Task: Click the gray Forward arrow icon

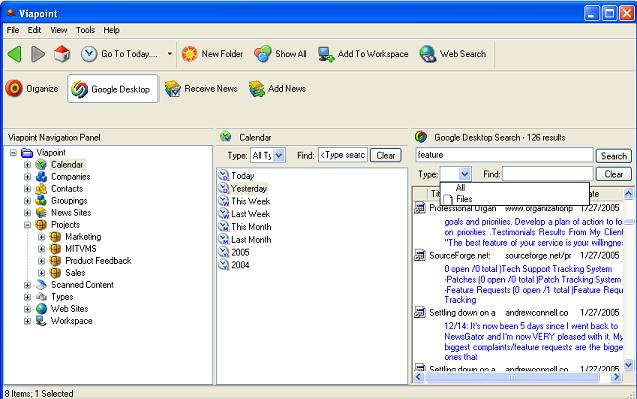Action: point(38,54)
